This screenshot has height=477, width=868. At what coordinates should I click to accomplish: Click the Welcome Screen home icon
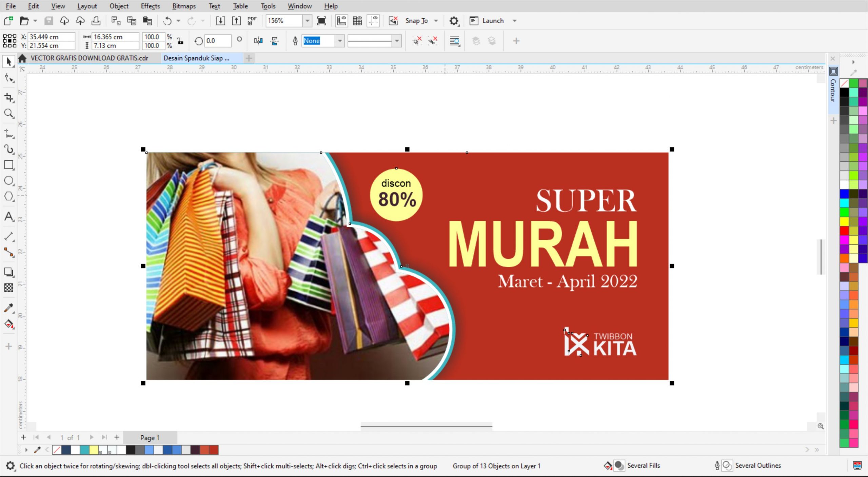[x=22, y=58]
